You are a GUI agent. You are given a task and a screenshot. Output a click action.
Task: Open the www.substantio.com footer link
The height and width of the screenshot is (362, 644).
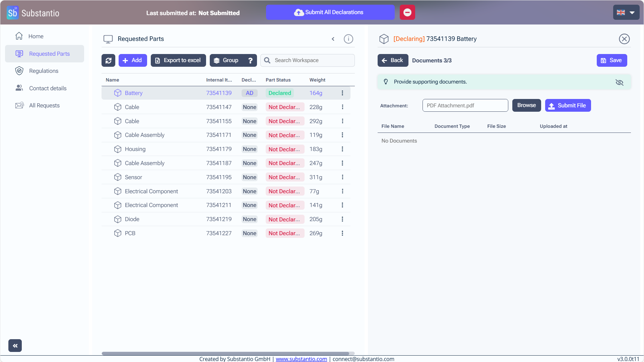coord(301,359)
